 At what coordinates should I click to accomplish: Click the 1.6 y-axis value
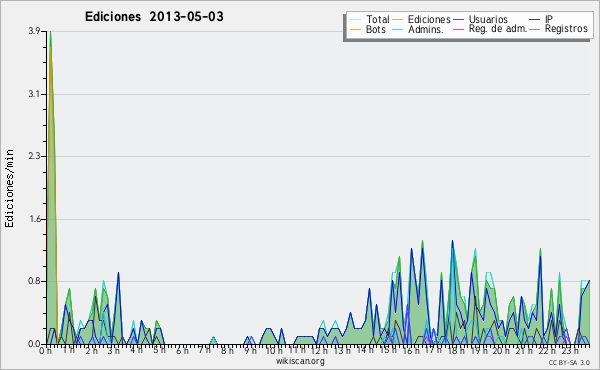point(34,219)
